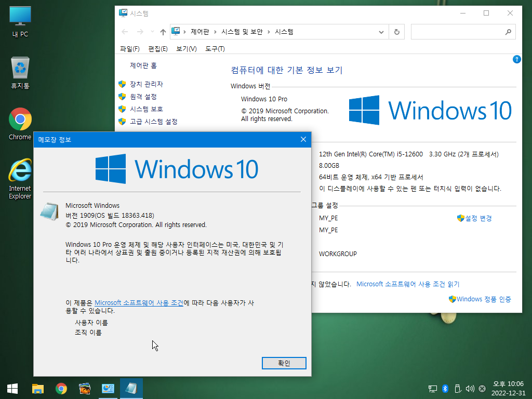Open the network tray icon
The width and height of the screenshot is (532, 399).
click(433, 389)
